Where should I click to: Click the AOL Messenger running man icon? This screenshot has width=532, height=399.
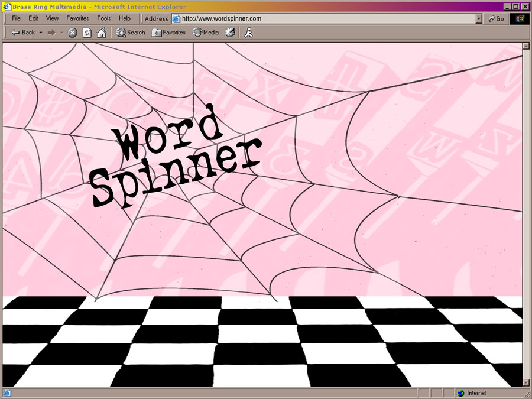click(x=249, y=33)
